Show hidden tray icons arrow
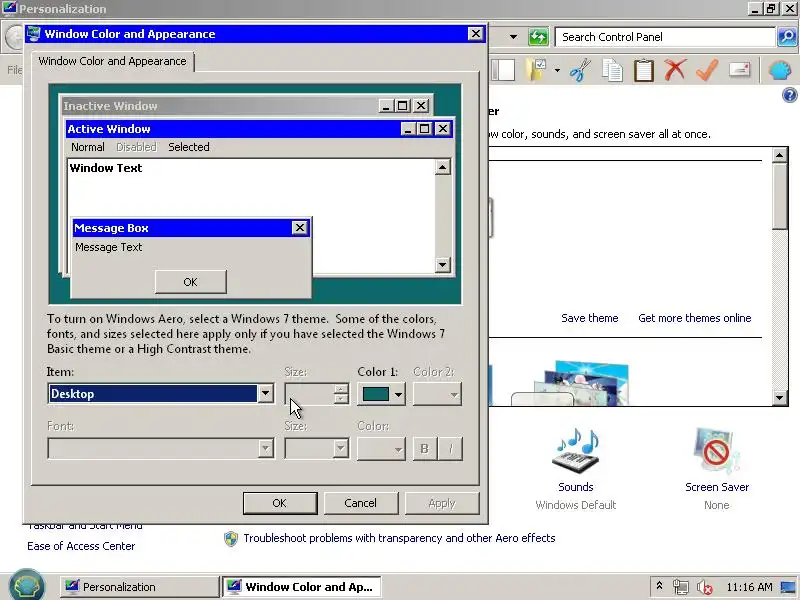Screen dimensions: 800x600 point(659,586)
